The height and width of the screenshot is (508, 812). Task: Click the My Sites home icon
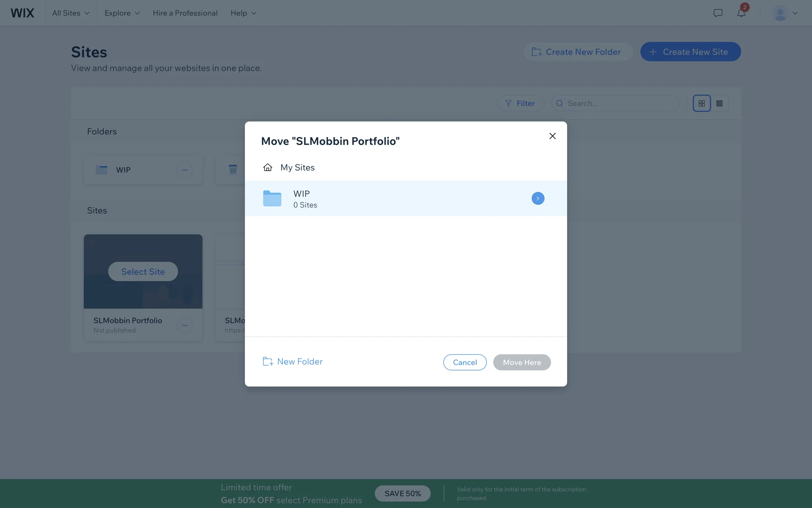coord(267,168)
